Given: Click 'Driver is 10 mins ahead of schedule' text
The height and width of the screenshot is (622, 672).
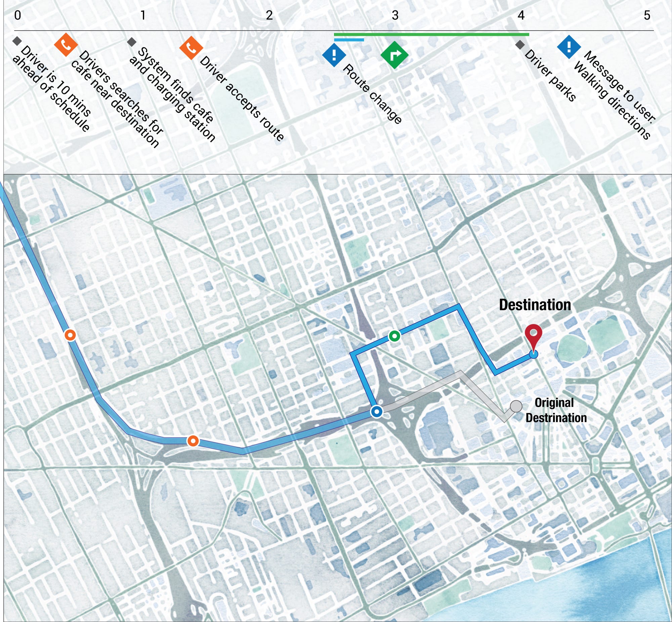Looking at the screenshot, I should point(52,89).
